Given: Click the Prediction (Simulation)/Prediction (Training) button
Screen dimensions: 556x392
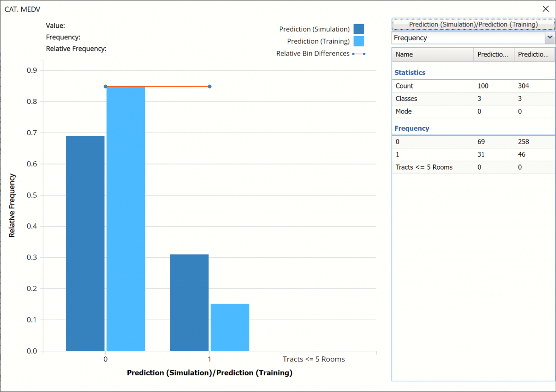Looking at the screenshot, I should pos(473,24).
